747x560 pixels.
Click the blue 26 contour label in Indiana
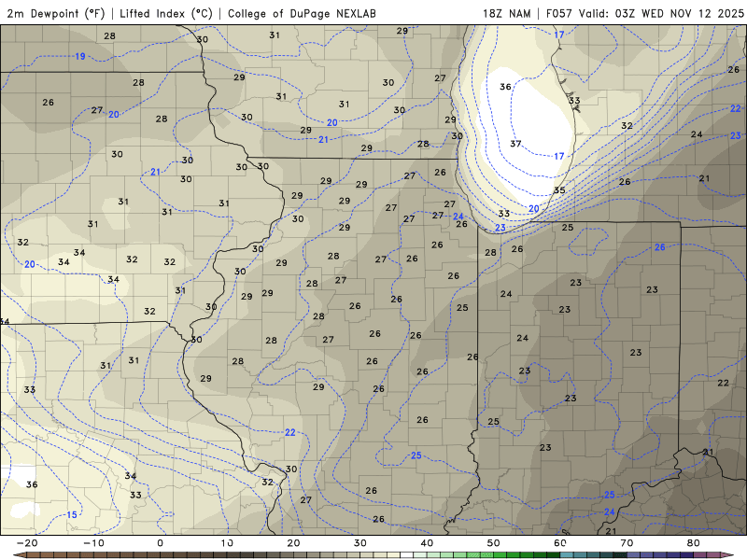pos(659,247)
